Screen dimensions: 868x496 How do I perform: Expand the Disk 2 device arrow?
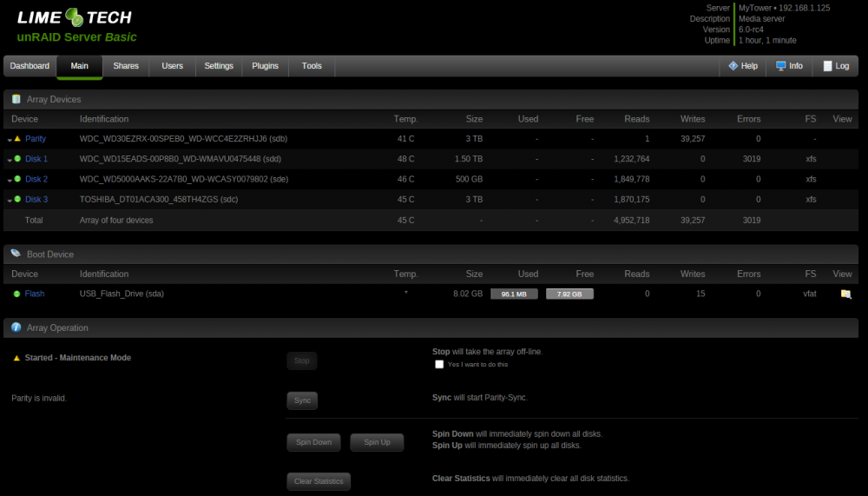10,180
